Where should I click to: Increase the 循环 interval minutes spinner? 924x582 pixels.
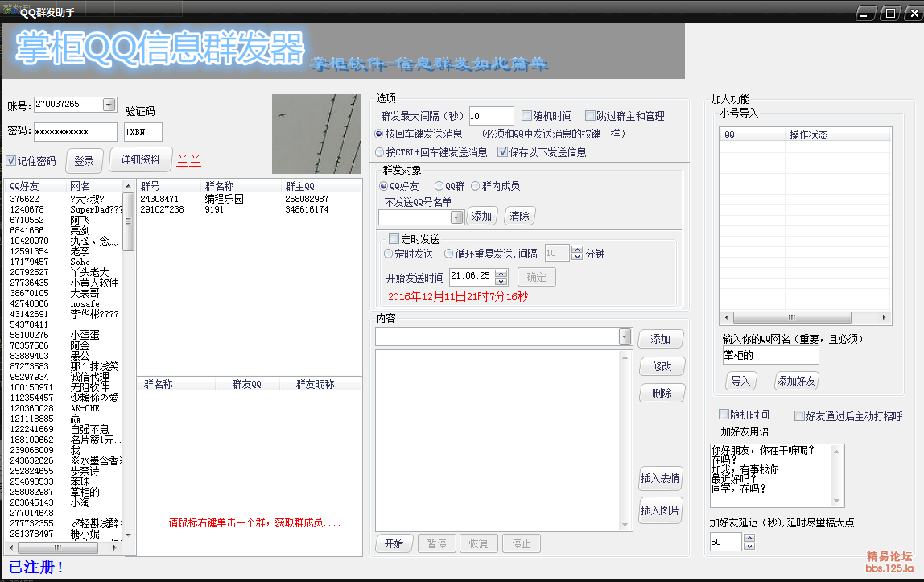tap(578, 250)
